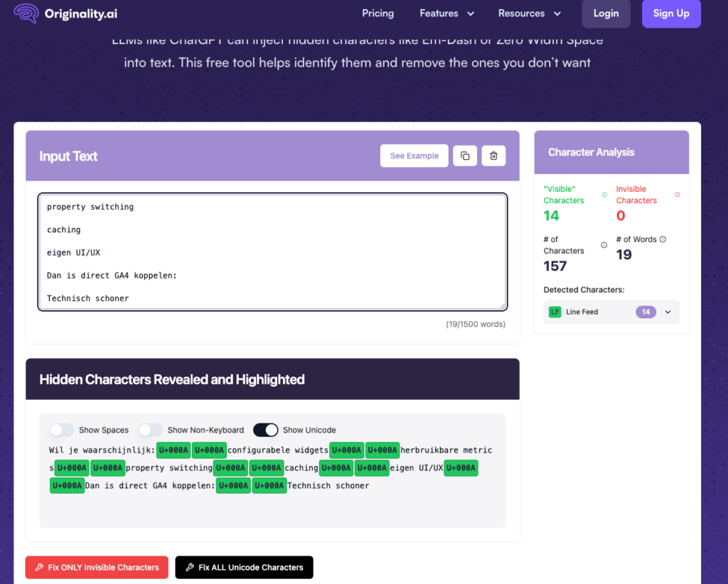Screen dimensions: 728x584
Task: Click the Login button in the navbar
Action: point(606,13)
